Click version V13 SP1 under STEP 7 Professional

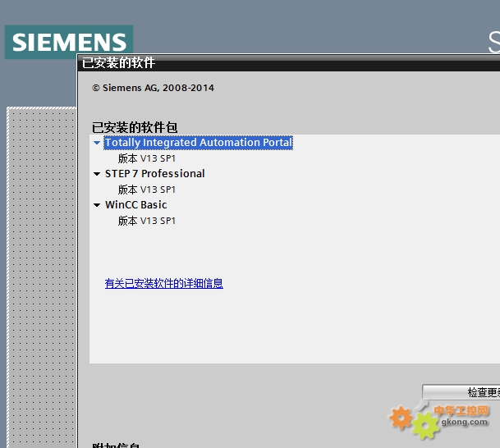pos(147,190)
